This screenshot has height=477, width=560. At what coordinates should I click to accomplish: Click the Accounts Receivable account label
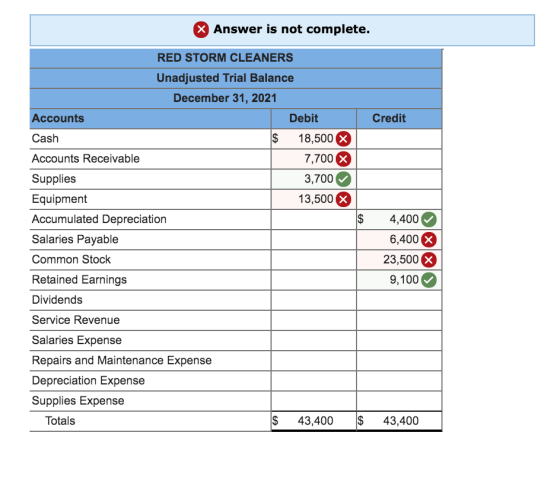coord(86,159)
